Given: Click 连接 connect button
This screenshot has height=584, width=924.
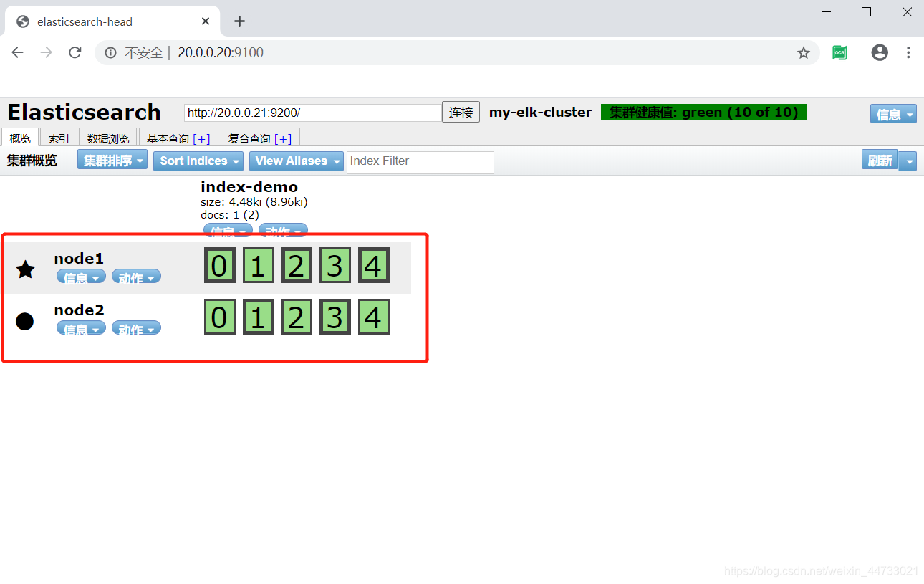Looking at the screenshot, I should [461, 113].
